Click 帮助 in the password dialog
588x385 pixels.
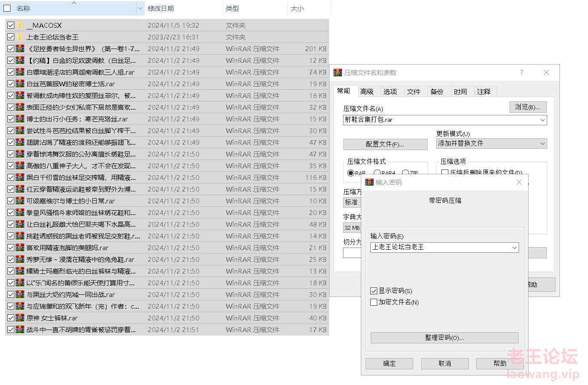[500, 364]
